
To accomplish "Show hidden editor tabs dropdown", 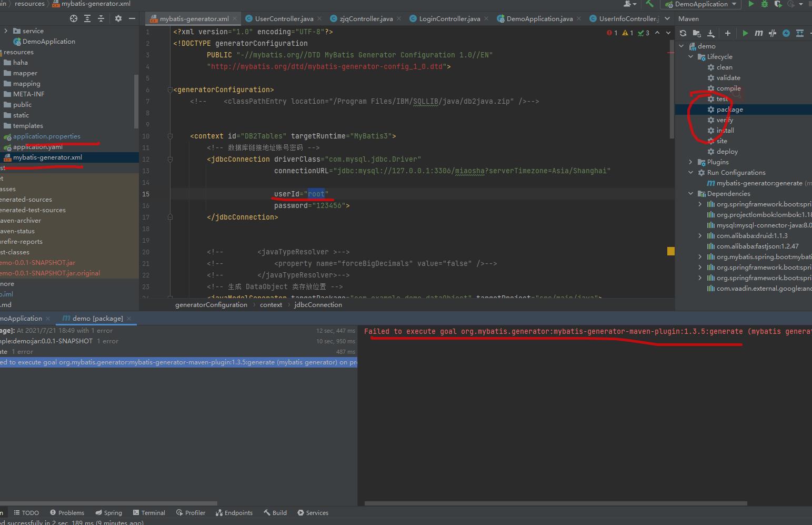I will tap(667, 18).
